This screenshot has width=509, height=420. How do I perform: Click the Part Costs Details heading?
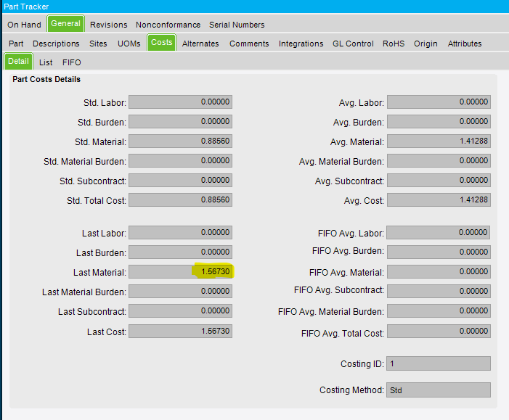click(x=46, y=79)
